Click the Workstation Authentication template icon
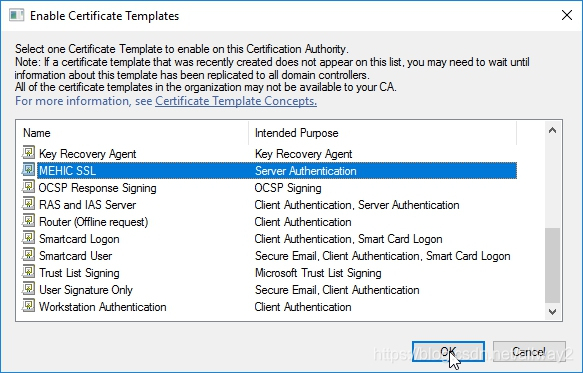This screenshot has width=583, height=373. 28,306
